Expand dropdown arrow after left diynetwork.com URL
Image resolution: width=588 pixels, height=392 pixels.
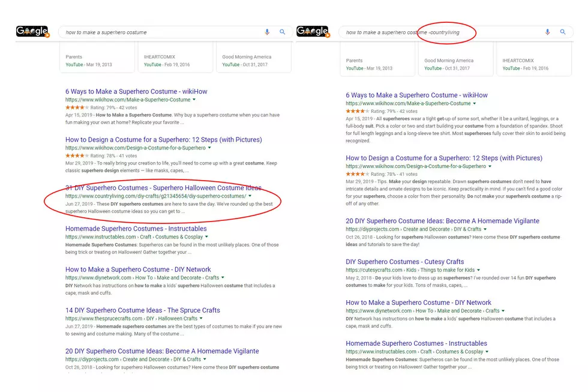[x=223, y=277]
